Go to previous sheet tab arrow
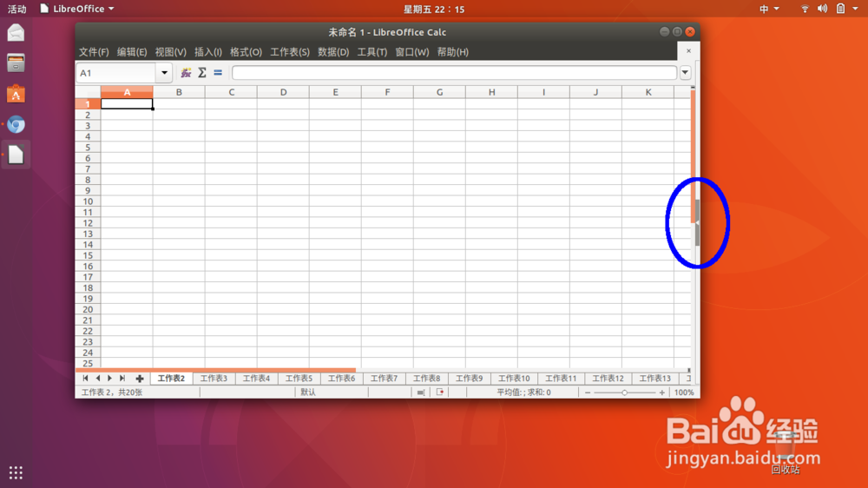 [x=98, y=379]
